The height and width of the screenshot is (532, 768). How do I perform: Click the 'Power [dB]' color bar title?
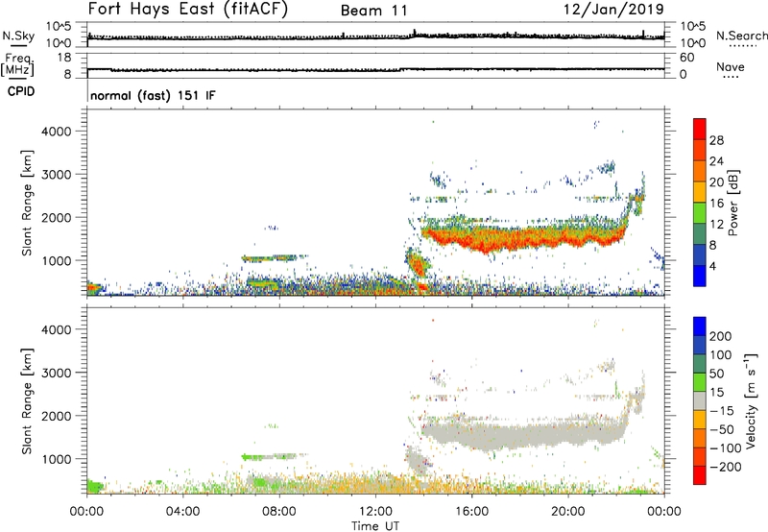pos(732,203)
